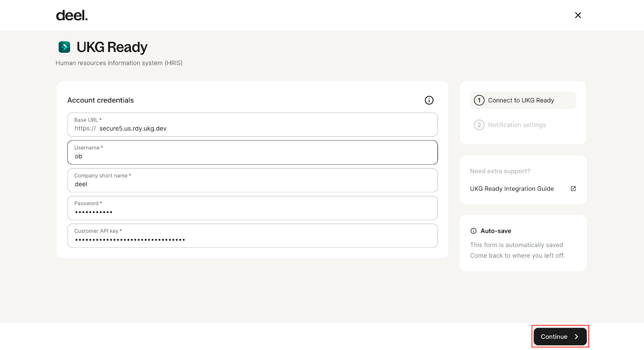Click the step 1 number circle
The width and height of the screenshot is (644, 350).
pyautogui.click(x=479, y=100)
